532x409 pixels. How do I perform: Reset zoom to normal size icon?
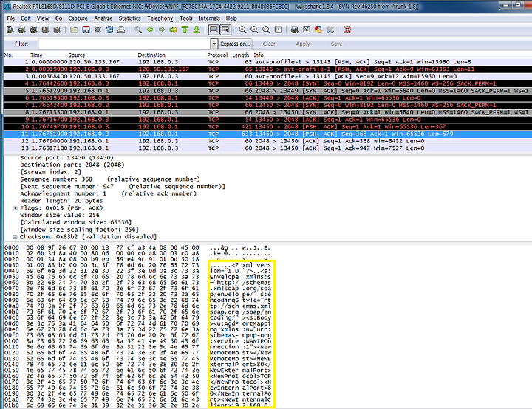pyautogui.click(x=266, y=30)
